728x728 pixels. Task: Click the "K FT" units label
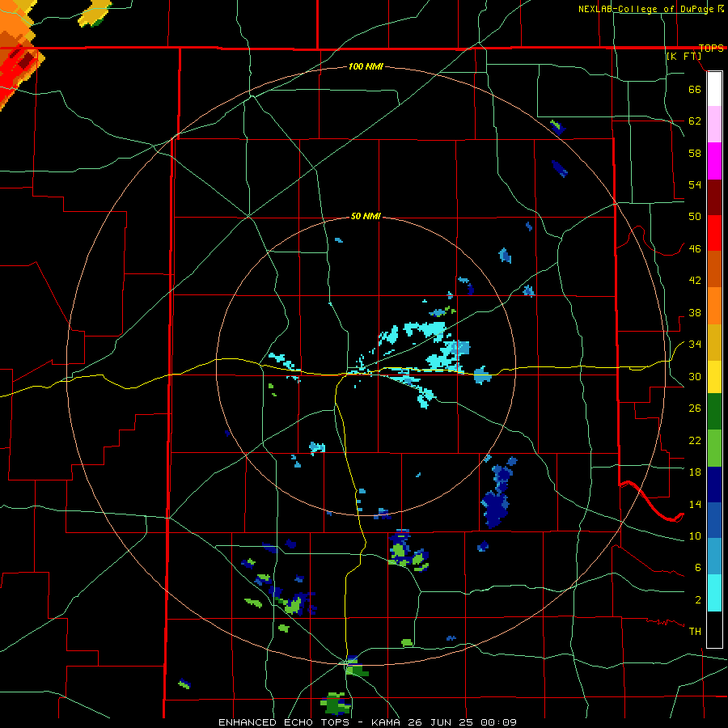point(684,56)
